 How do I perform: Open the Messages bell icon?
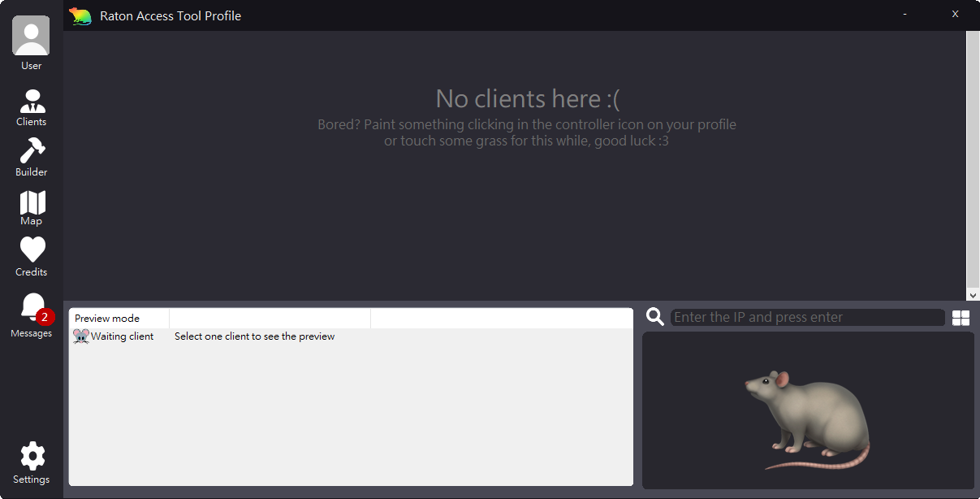point(32,307)
